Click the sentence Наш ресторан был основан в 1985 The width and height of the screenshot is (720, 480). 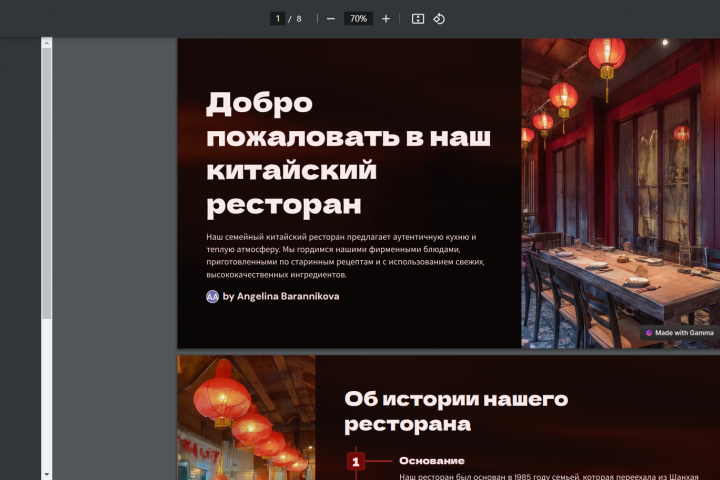pos(549,476)
